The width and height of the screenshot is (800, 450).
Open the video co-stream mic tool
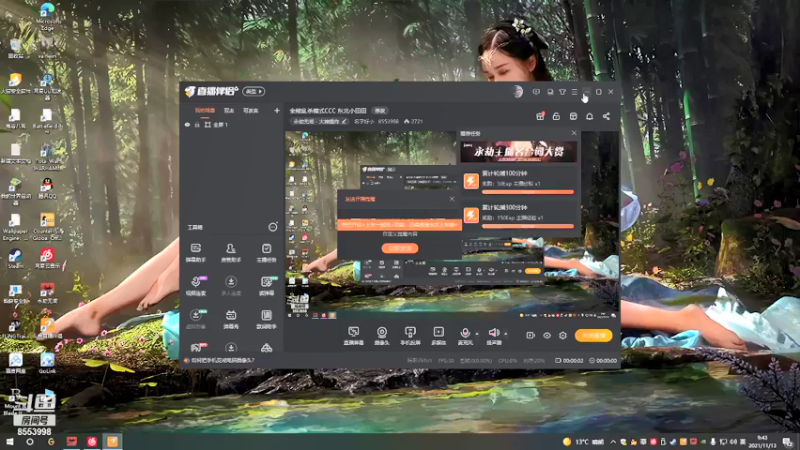(x=196, y=286)
